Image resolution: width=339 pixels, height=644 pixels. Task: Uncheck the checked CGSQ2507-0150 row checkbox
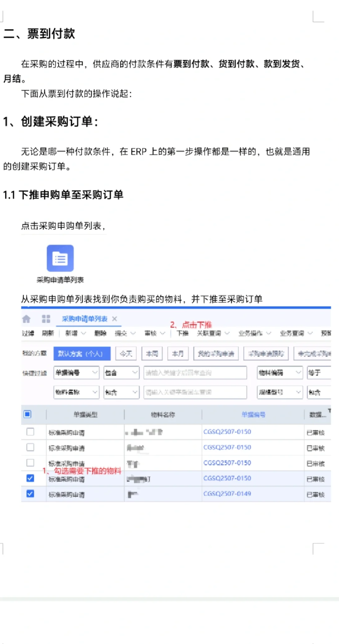tap(30, 478)
